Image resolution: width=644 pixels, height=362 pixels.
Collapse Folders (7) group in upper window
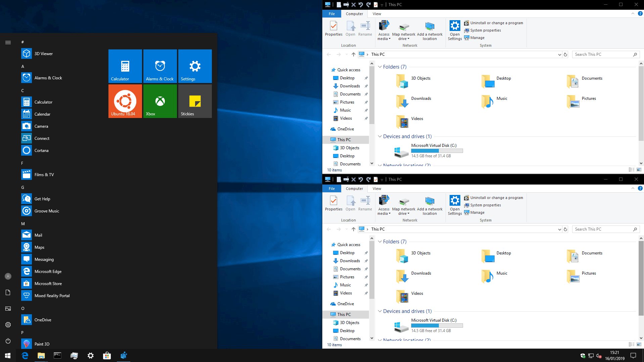tap(380, 67)
